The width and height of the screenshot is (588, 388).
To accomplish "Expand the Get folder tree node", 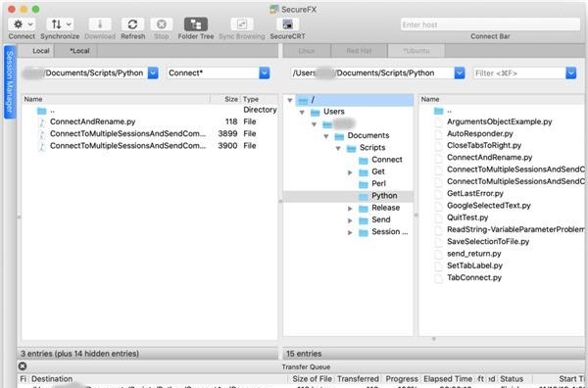I will [x=350, y=172].
